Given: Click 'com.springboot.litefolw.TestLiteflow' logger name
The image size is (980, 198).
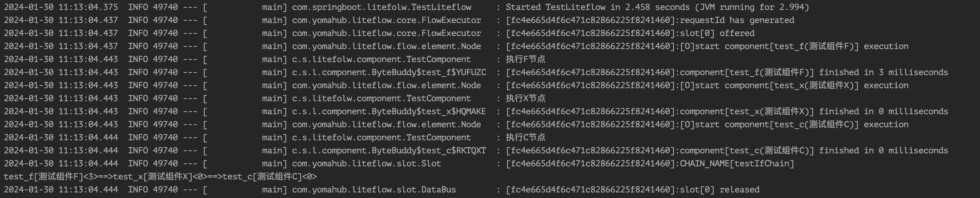Looking at the screenshot, I should [382, 7].
